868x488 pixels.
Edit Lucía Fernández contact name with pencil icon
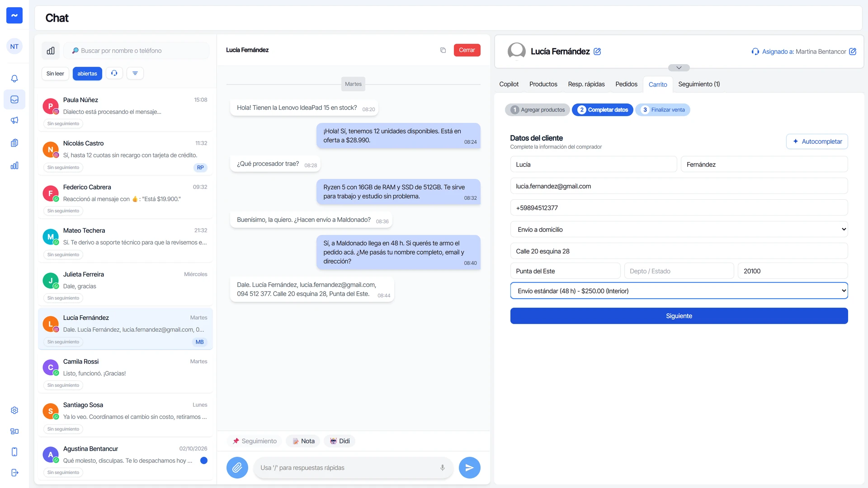pos(597,52)
